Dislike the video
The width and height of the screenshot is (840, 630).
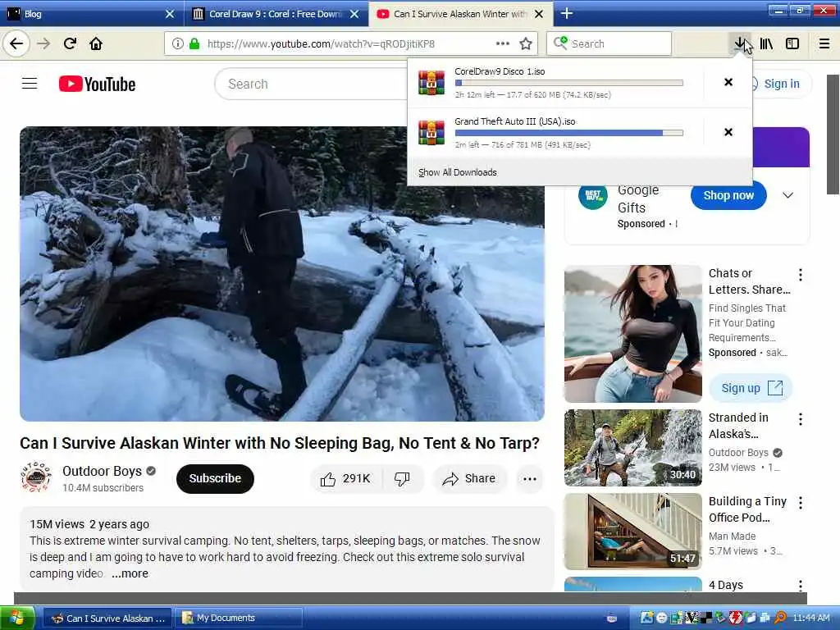[x=402, y=478]
